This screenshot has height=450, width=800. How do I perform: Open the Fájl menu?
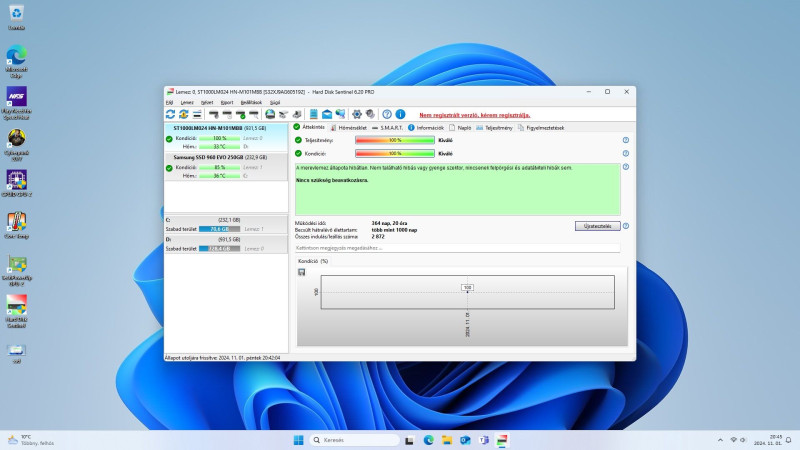(x=169, y=103)
